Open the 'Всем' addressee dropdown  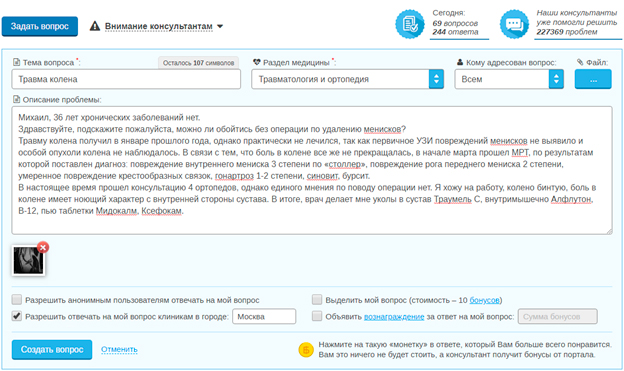tap(509, 79)
